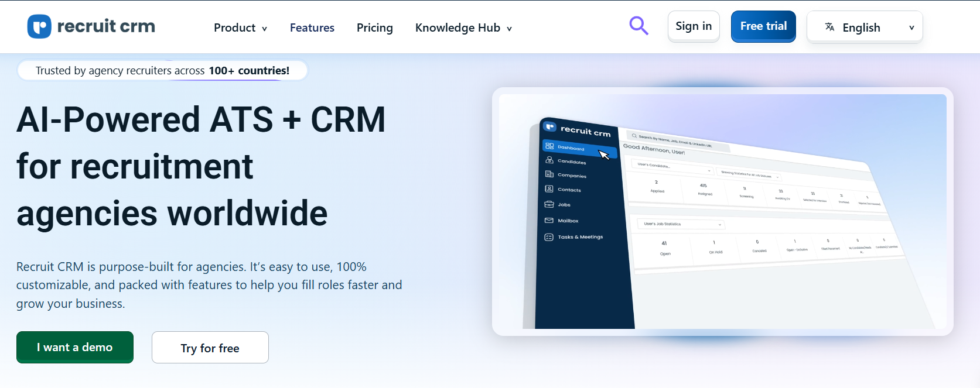This screenshot has width=980, height=388.
Task: Click the Trusted by agency recruiters banner
Action: pyautogui.click(x=162, y=70)
